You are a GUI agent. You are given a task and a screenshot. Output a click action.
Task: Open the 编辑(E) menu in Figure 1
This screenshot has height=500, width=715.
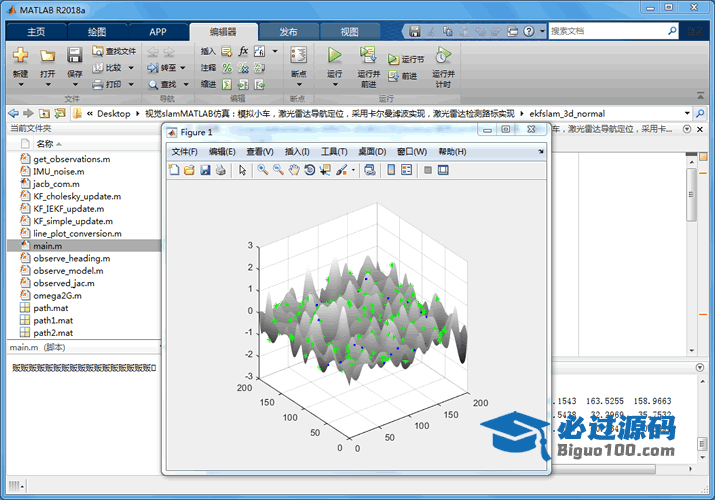click(x=222, y=151)
